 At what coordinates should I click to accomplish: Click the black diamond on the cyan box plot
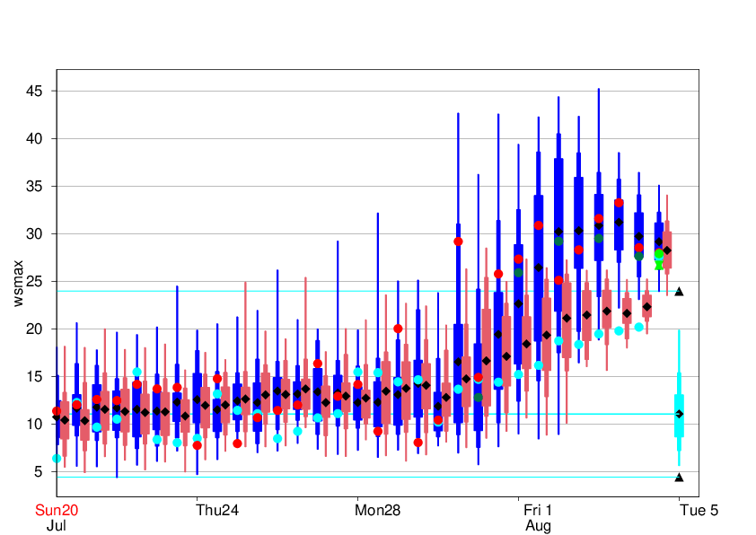click(680, 414)
